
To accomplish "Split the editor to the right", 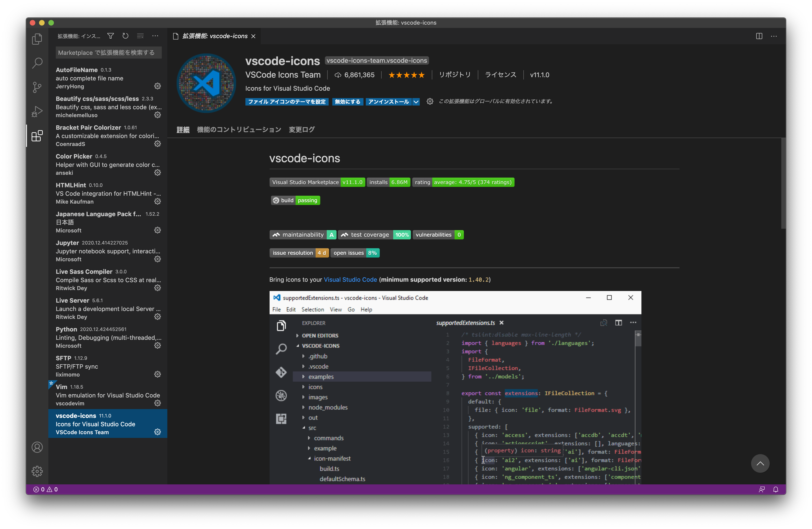I will pyautogui.click(x=759, y=36).
